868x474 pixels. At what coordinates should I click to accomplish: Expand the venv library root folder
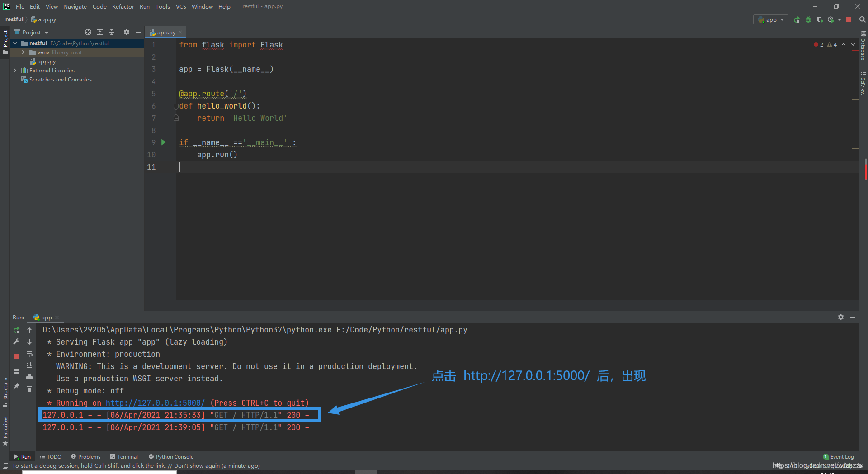(23, 52)
